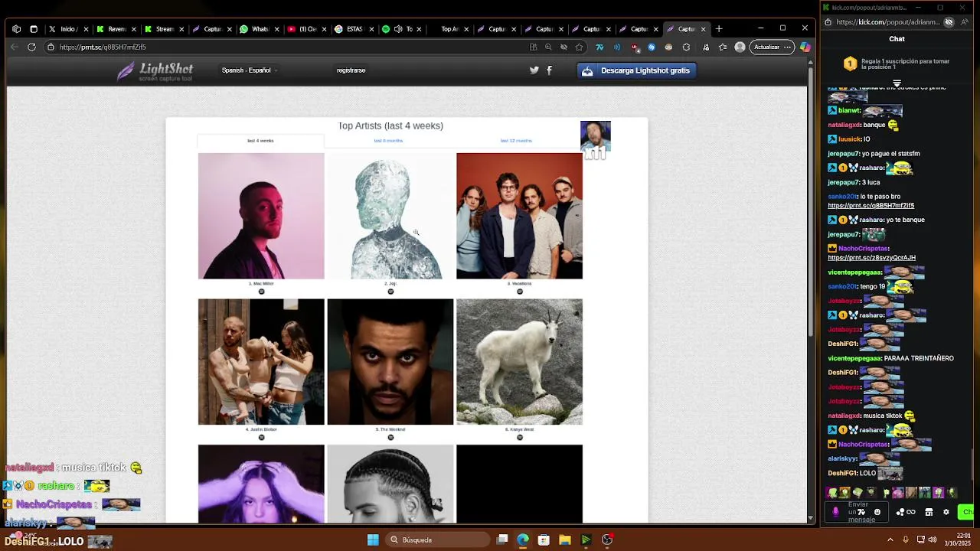Open the Kick shop storefront icon
This screenshot has width=980, height=551.
[929, 512]
